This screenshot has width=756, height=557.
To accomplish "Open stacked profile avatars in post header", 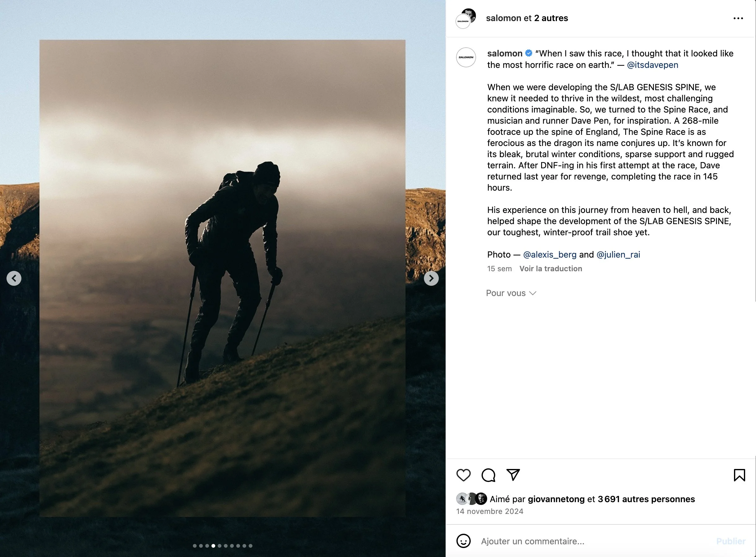I will [x=465, y=19].
